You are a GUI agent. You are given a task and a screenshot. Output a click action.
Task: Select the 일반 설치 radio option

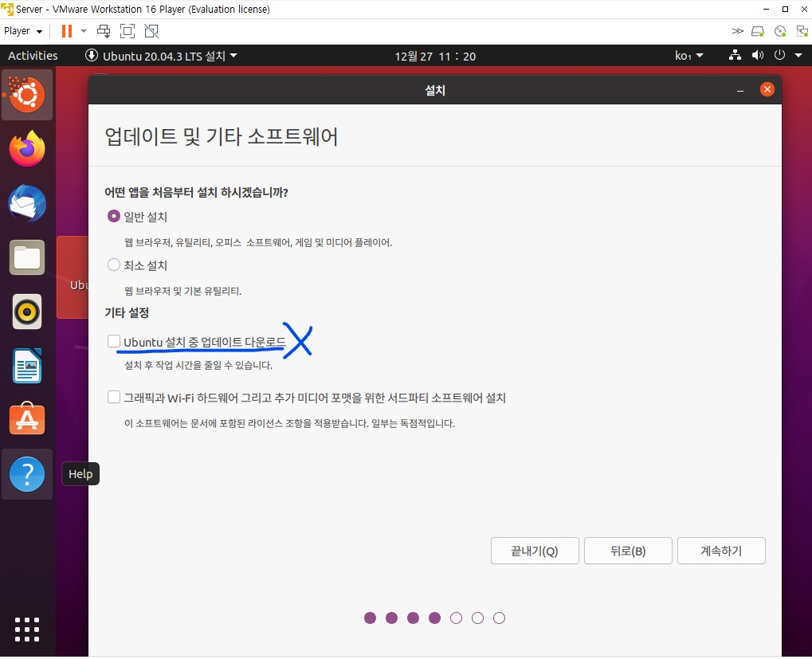click(114, 216)
